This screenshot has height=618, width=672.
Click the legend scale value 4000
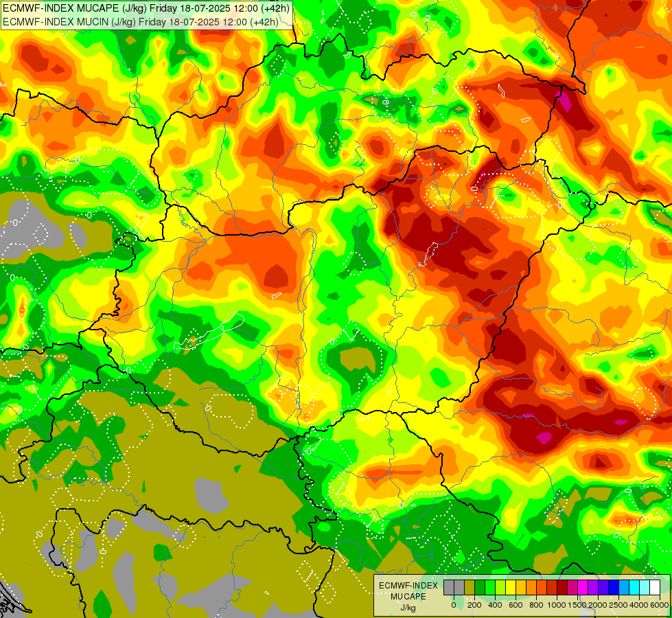pyautogui.click(x=639, y=605)
